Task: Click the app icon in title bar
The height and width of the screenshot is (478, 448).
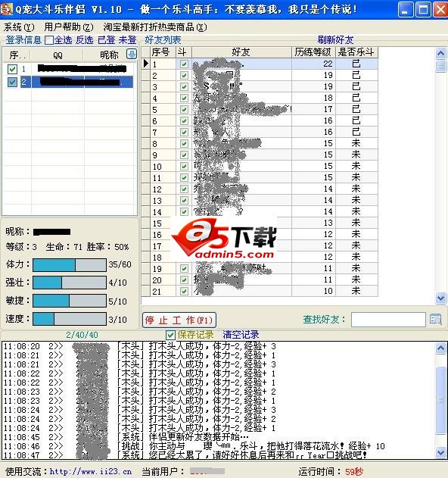Action: click(x=7, y=8)
